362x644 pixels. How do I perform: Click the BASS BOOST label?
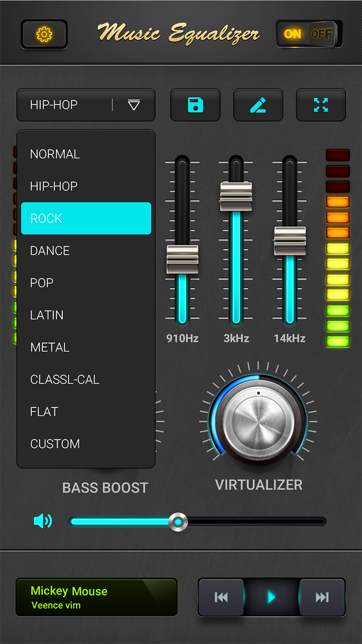[x=105, y=488]
